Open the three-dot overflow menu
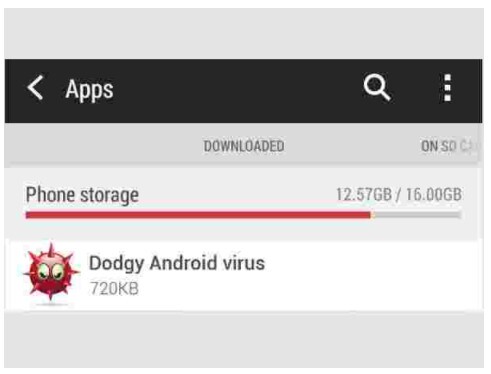Viewport: 491px width, 374px height. coord(447,88)
